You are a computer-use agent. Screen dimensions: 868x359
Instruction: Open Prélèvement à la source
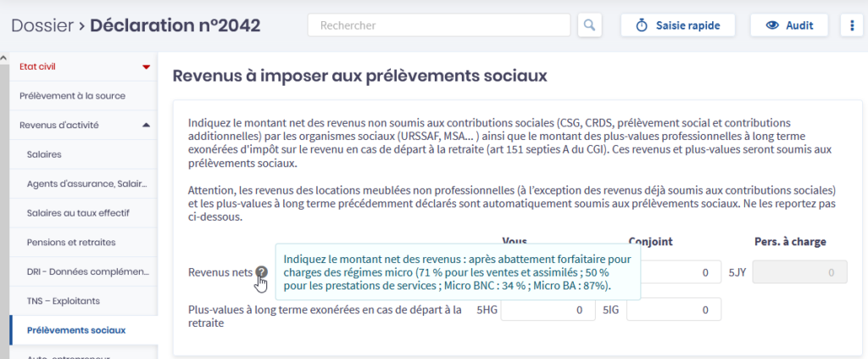pos(72,96)
